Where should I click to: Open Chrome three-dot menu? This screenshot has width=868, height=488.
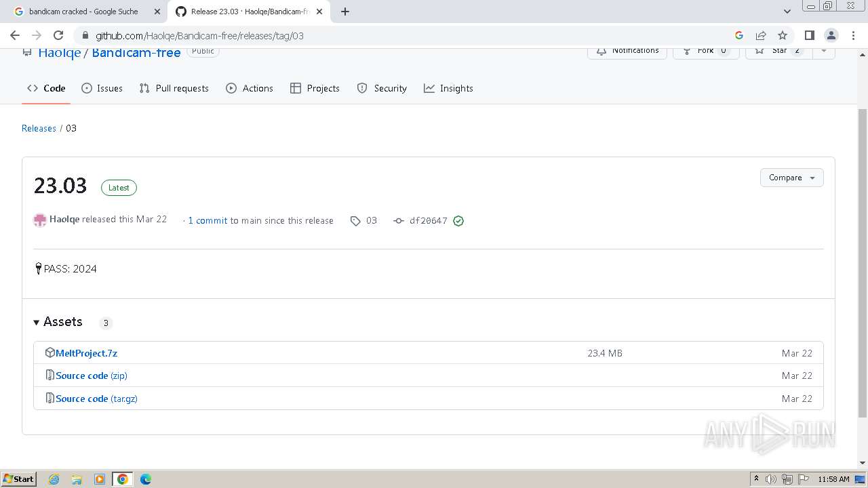pyautogui.click(x=852, y=35)
